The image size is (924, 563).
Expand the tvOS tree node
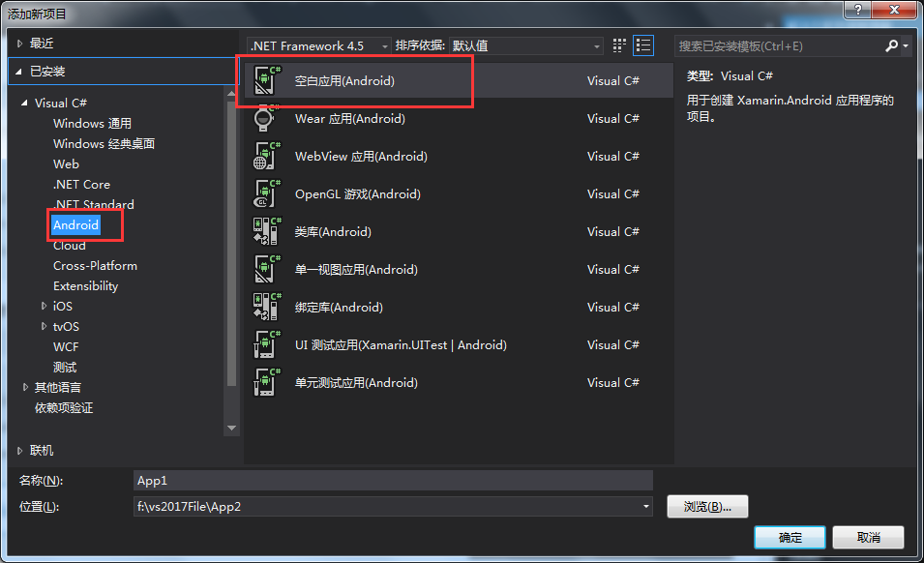click(x=44, y=326)
